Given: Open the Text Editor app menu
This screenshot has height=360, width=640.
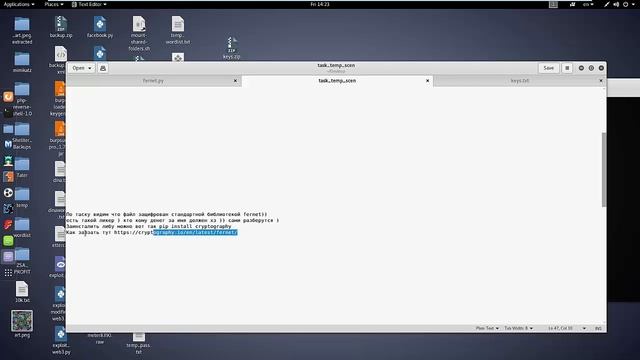Looking at the screenshot, I should click(x=89, y=4).
